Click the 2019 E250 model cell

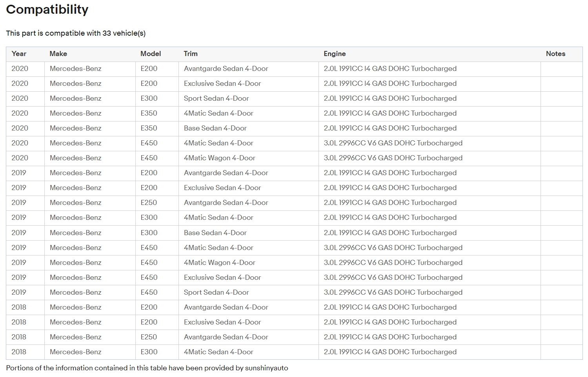click(149, 203)
